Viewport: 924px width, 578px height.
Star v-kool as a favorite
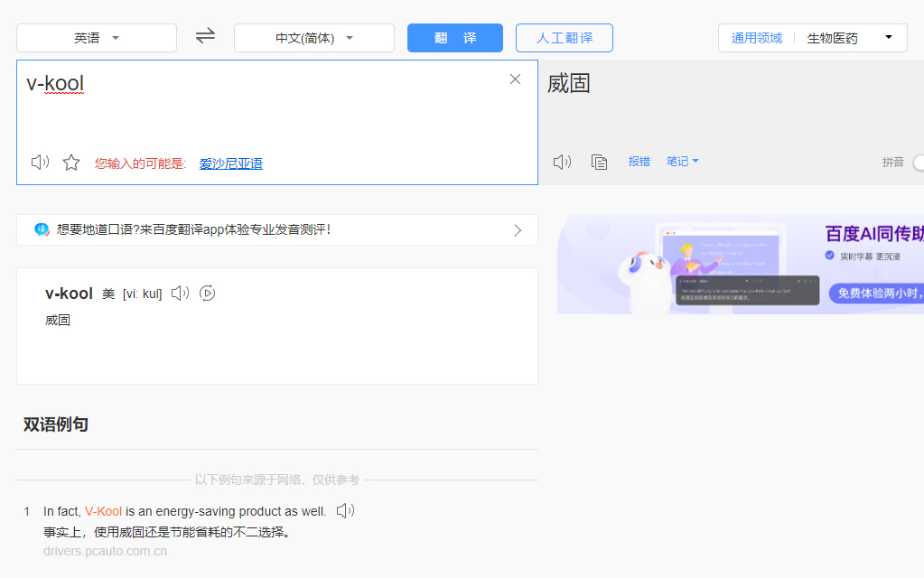(x=71, y=162)
